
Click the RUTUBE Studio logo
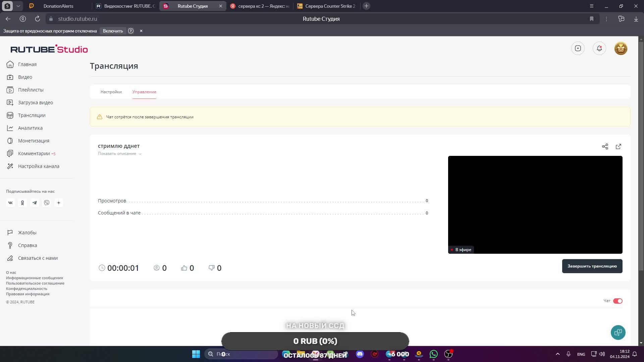49,49
